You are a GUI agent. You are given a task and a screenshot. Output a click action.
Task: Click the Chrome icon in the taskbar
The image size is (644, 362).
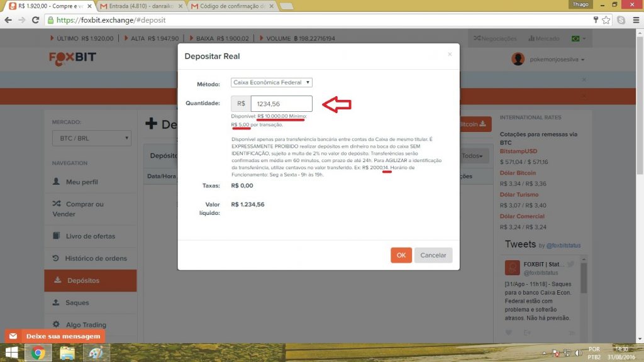pyautogui.click(x=38, y=353)
